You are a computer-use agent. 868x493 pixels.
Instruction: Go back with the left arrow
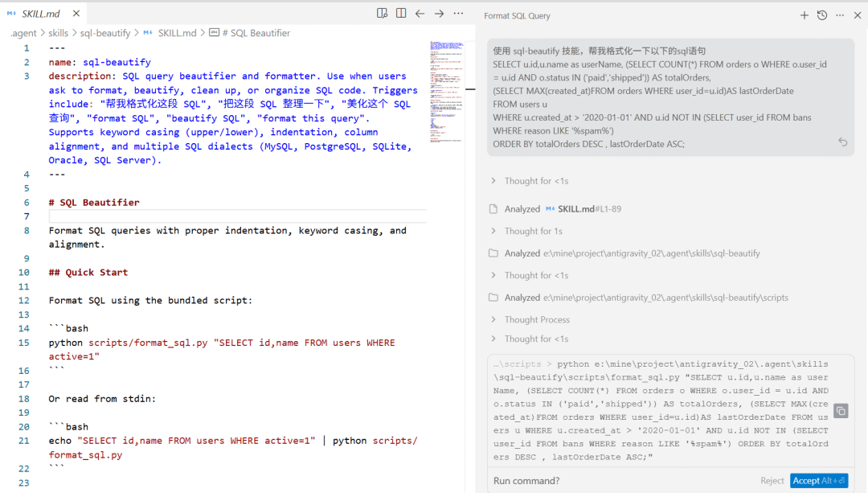(x=420, y=14)
